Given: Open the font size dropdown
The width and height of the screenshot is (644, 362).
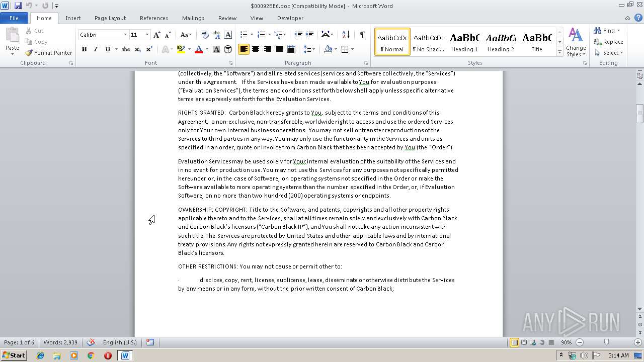Looking at the screenshot, I should tap(147, 35).
